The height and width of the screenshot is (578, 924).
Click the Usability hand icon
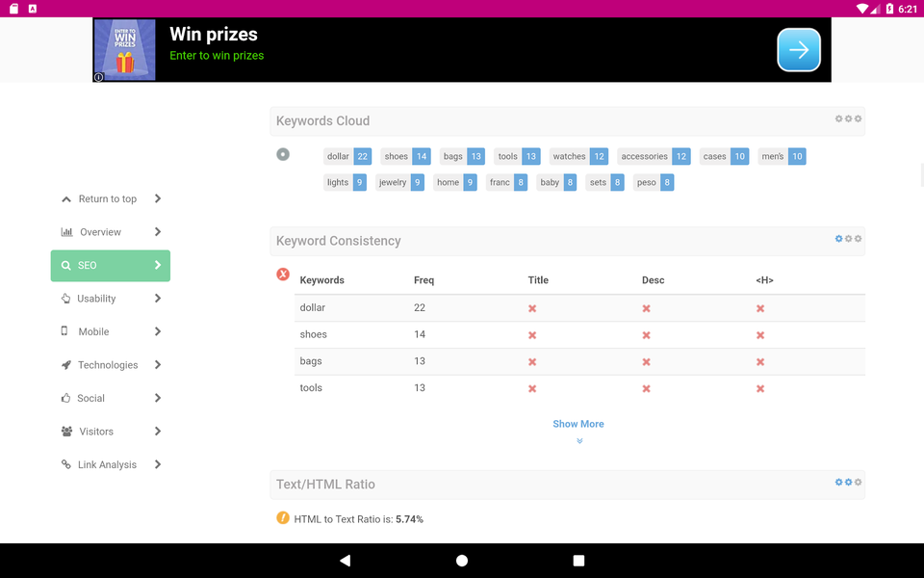tap(66, 298)
